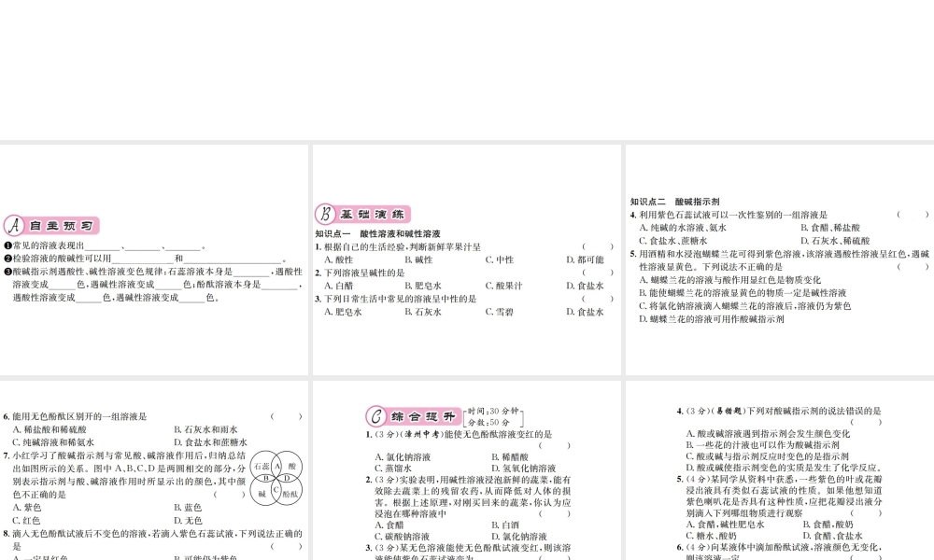Click option 'C. 食盐水、蔗糖水'
The image size is (934, 560).
[x=673, y=241]
